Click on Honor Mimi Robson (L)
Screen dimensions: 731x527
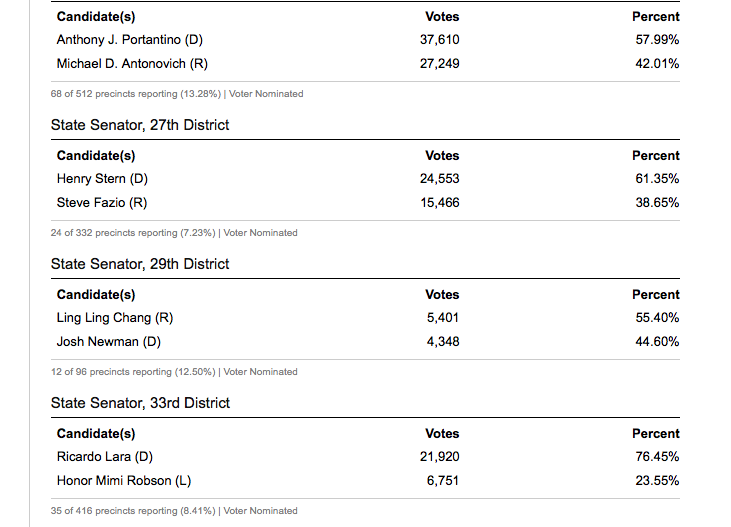(124, 480)
